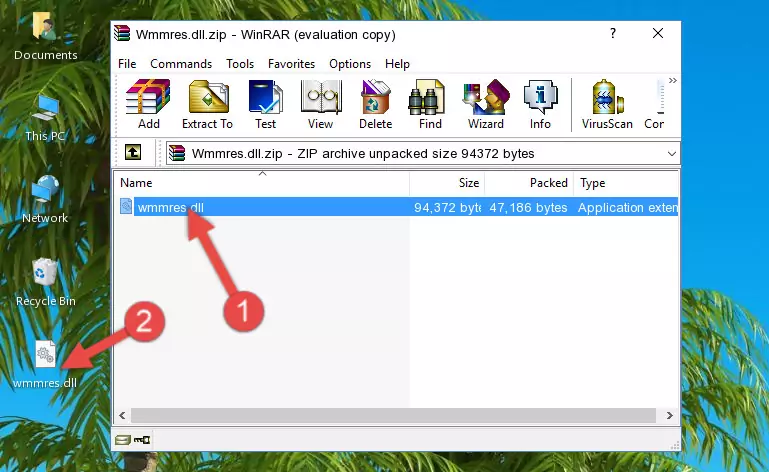Sort by the Packed column header

pos(529,183)
